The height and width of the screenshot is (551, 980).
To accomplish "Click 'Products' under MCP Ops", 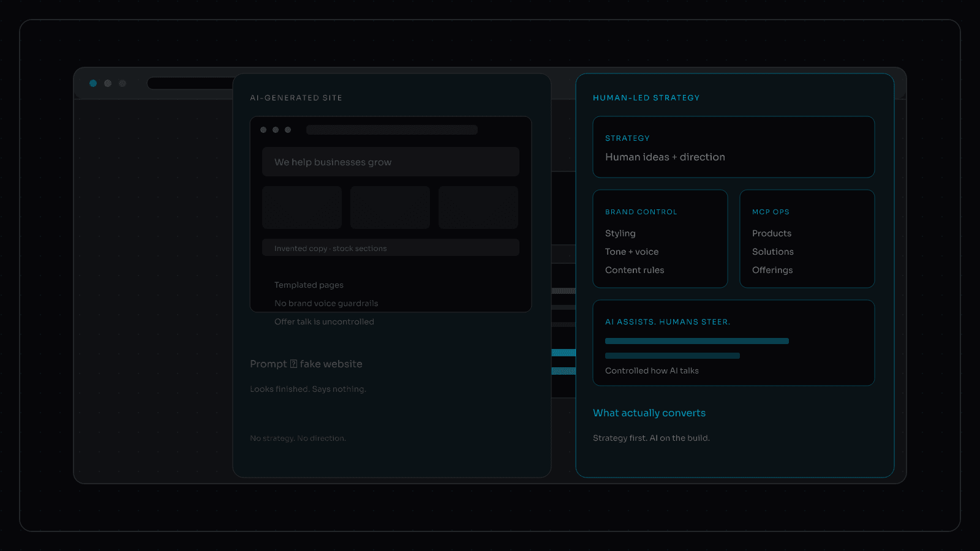I will (772, 233).
